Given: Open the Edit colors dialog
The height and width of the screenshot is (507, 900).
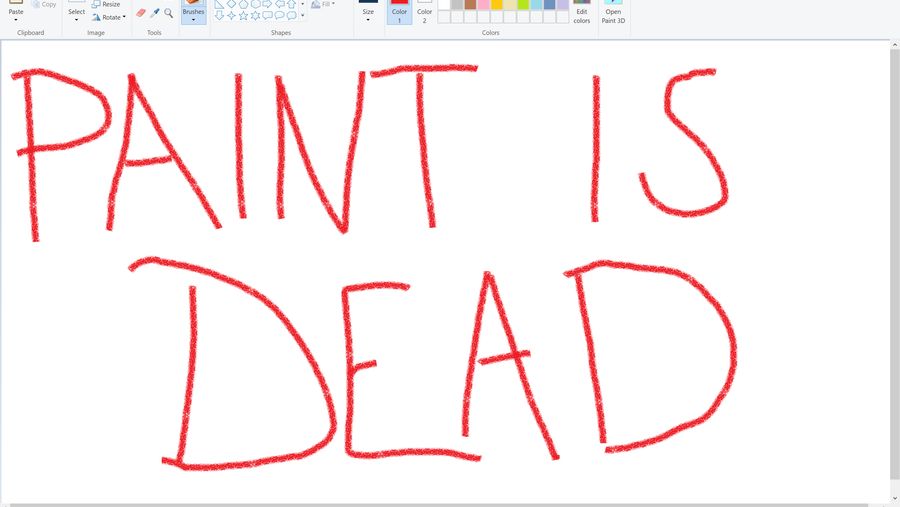Looking at the screenshot, I should [581, 12].
